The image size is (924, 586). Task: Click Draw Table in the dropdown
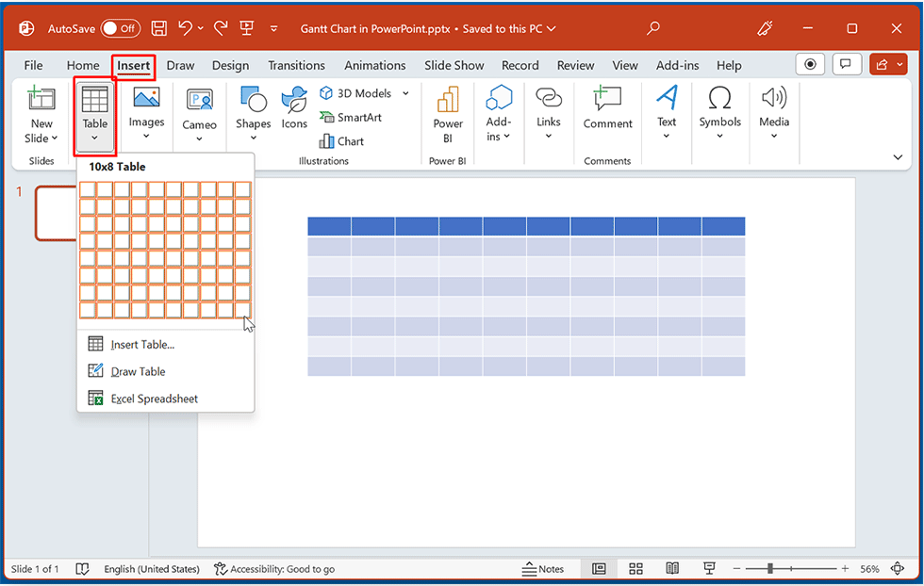[x=138, y=371]
